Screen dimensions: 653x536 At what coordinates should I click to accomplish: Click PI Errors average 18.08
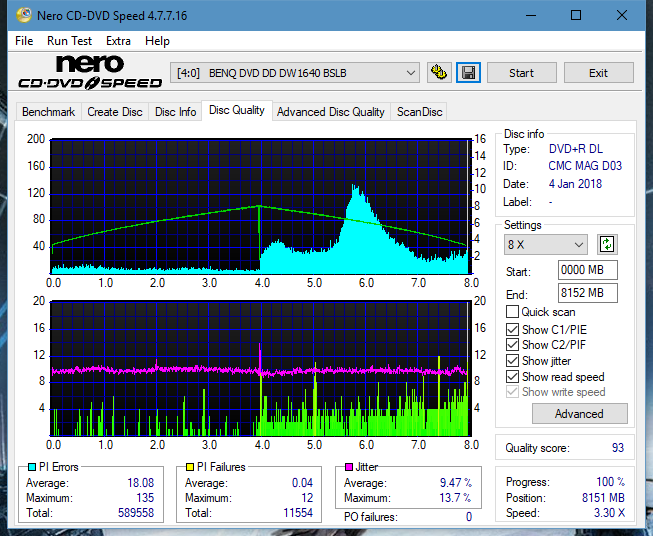[141, 482]
